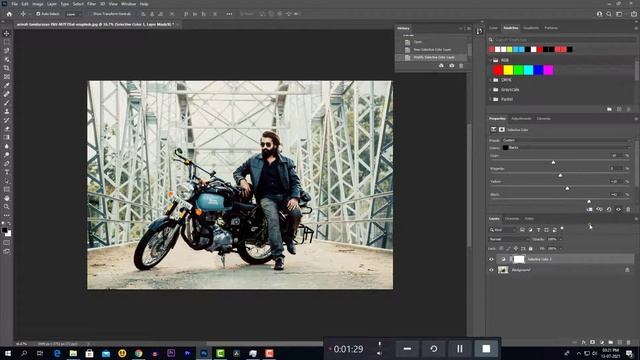
Task: Expand the Grayscale swatch group
Action: point(490,89)
